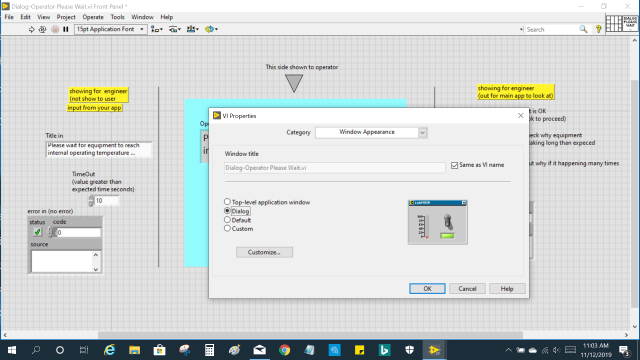The height and width of the screenshot is (360, 640).
Task: Open the Mail app from the taskbar
Action: [260, 350]
